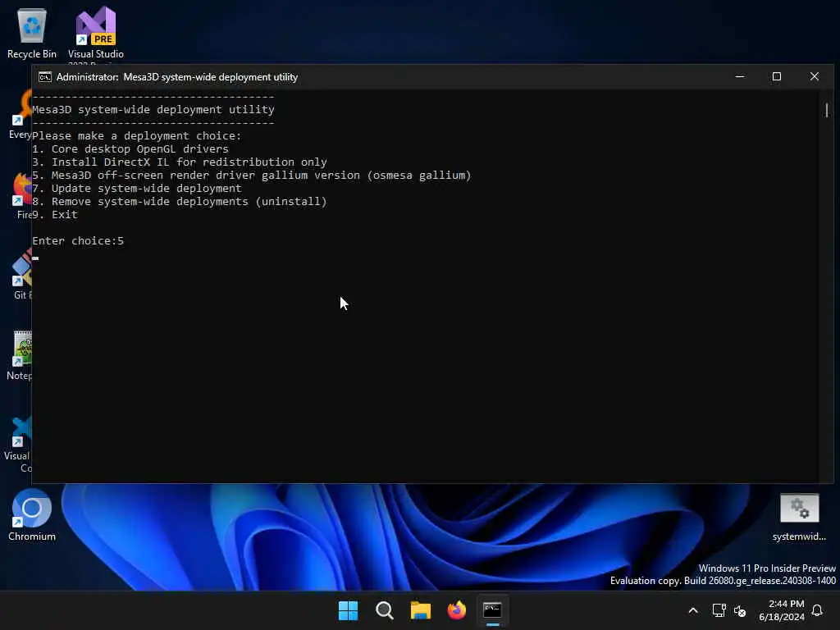Open the clock showing 2:44 PM
Screen dimensions: 840x630
click(782, 610)
